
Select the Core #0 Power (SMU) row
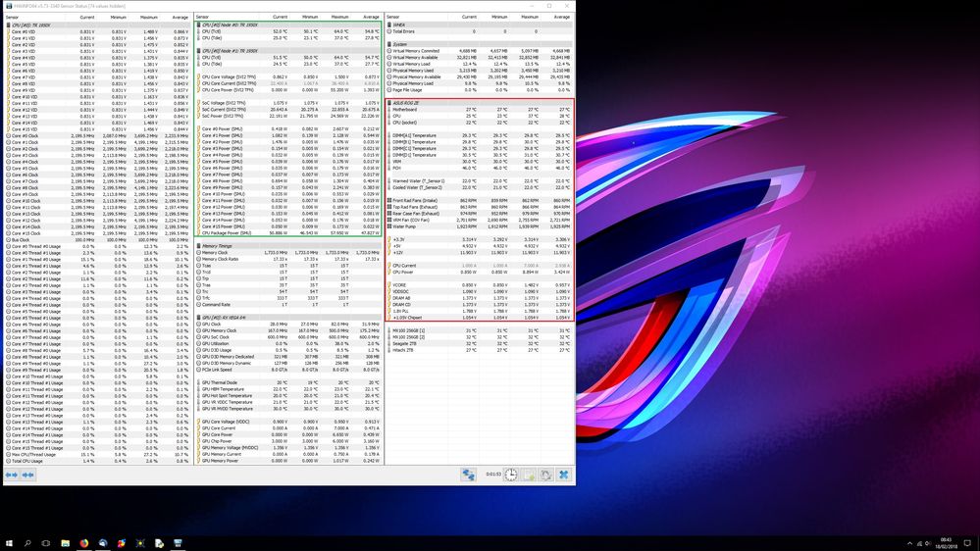pyautogui.click(x=288, y=128)
